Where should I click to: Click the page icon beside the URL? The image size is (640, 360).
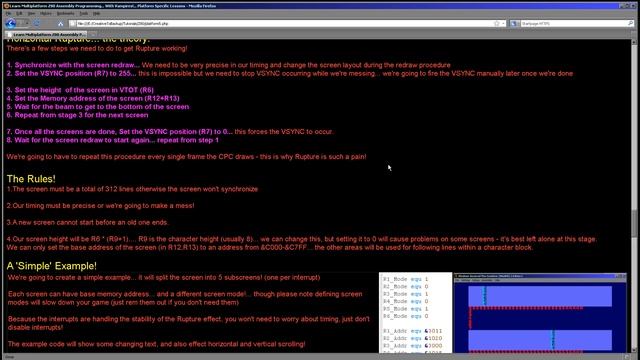coord(73,24)
